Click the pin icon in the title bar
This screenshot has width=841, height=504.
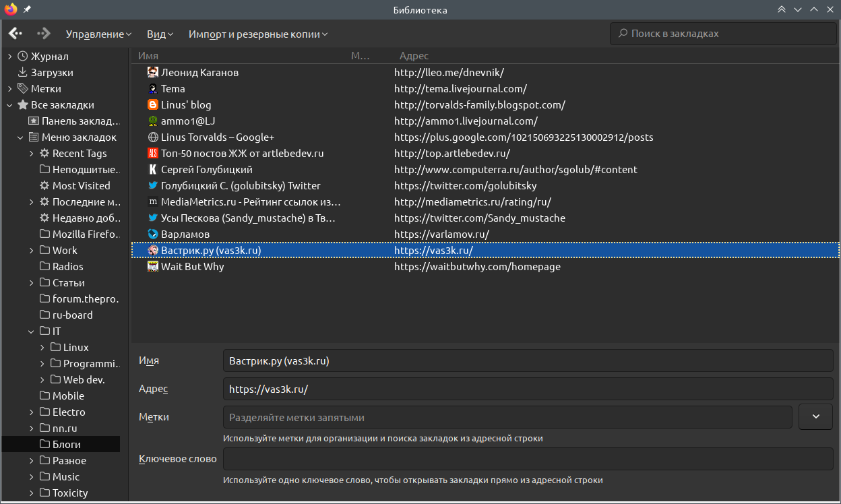[x=27, y=10]
